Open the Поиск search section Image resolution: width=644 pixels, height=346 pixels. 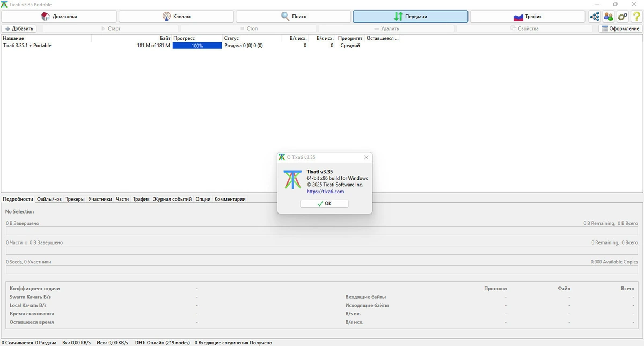(293, 17)
